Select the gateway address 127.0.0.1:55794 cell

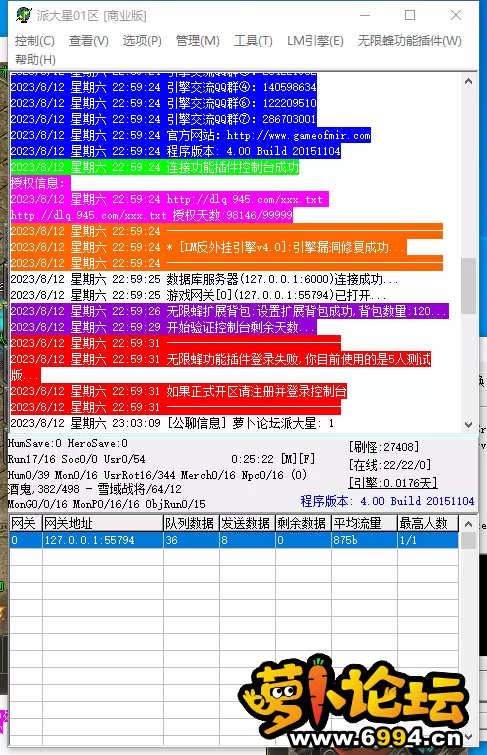click(x=103, y=540)
